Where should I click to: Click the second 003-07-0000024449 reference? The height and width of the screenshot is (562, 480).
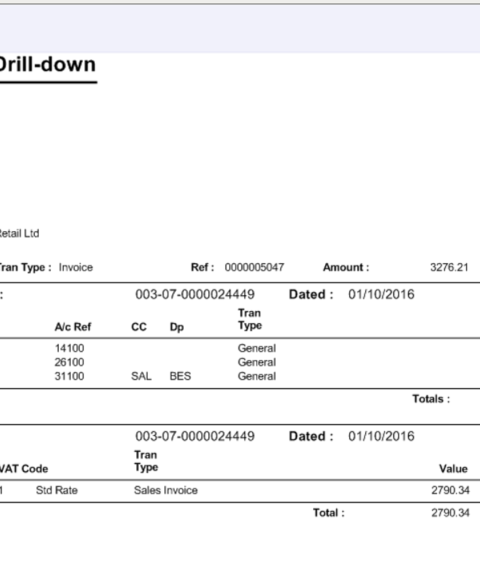point(195,436)
